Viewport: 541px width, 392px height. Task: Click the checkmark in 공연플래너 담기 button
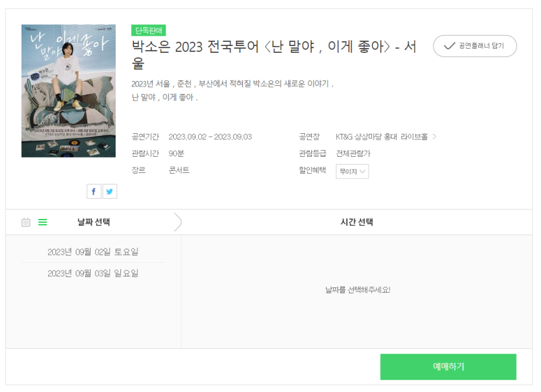click(449, 46)
